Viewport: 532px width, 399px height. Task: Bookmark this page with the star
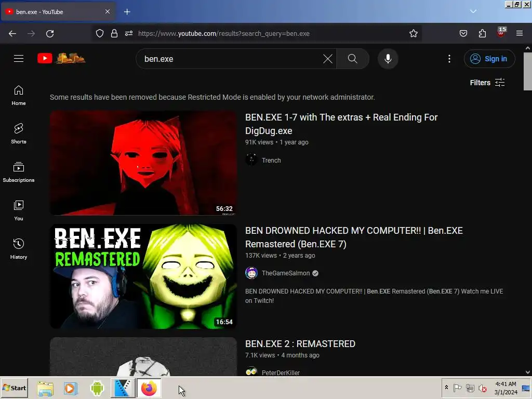(413, 33)
